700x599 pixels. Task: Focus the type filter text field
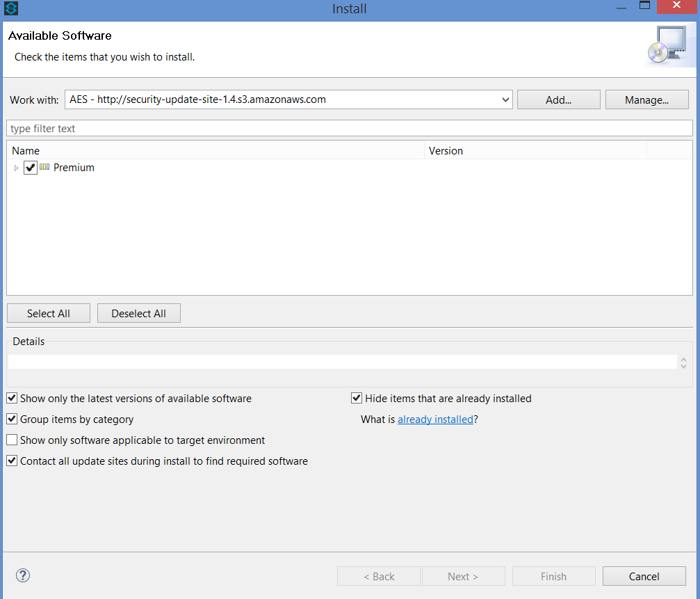point(350,129)
